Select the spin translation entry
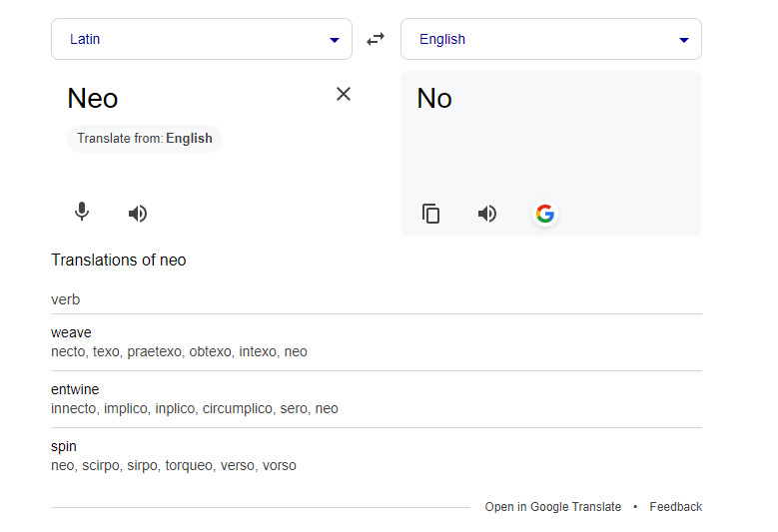Image resolution: width=778 pixels, height=532 pixels. tap(64, 446)
